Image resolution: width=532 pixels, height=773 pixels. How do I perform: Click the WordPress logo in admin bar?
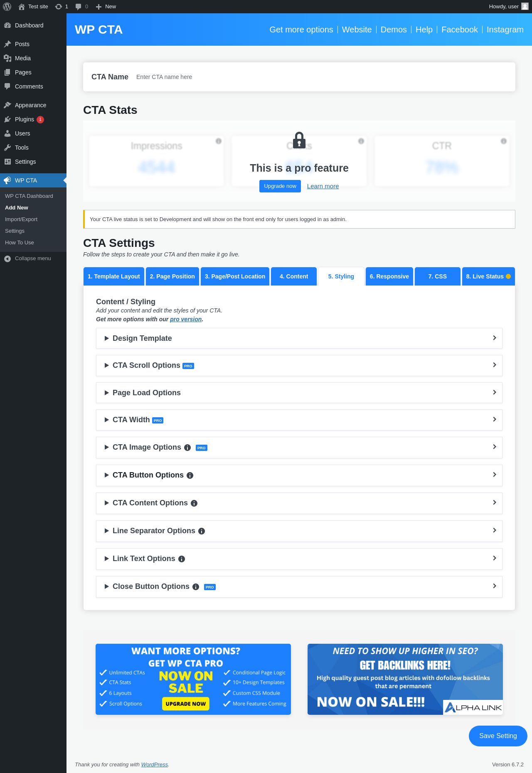click(7, 7)
